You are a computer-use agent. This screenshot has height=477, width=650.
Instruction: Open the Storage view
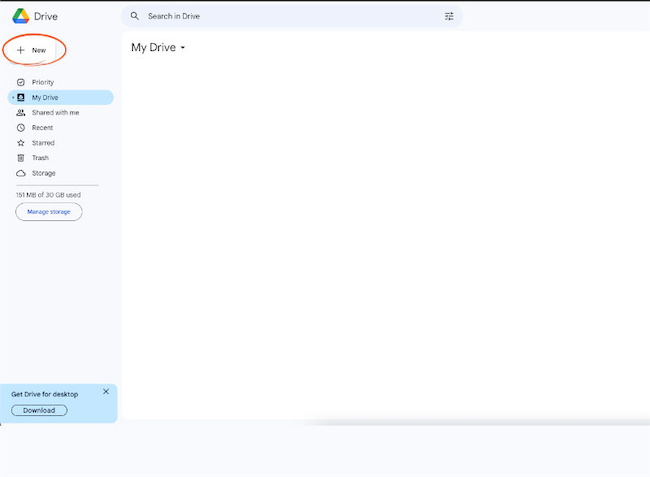[61, 173]
